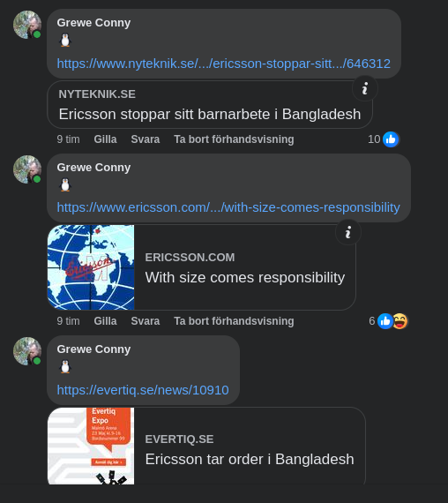Open the evertiq.se/news/10910 link
Screen dimensions: 448x503
(143, 390)
